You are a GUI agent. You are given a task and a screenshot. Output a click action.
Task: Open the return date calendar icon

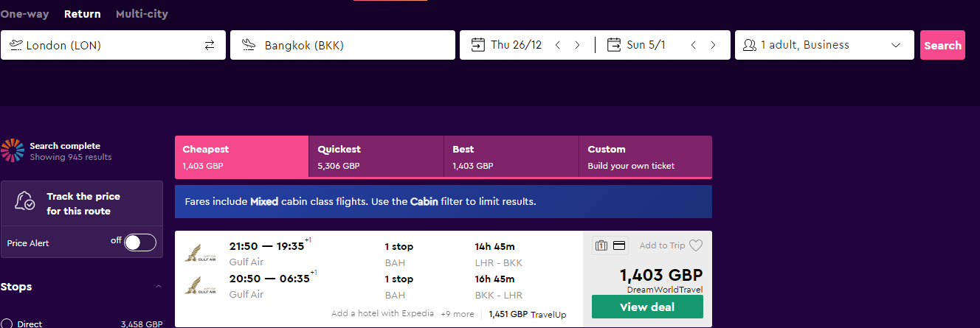click(x=614, y=45)
